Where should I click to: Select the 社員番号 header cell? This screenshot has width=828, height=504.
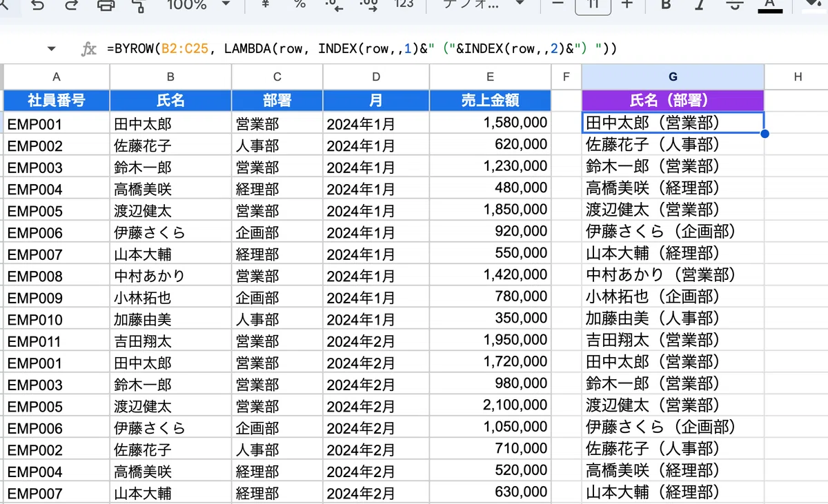[x=56, y=101]
